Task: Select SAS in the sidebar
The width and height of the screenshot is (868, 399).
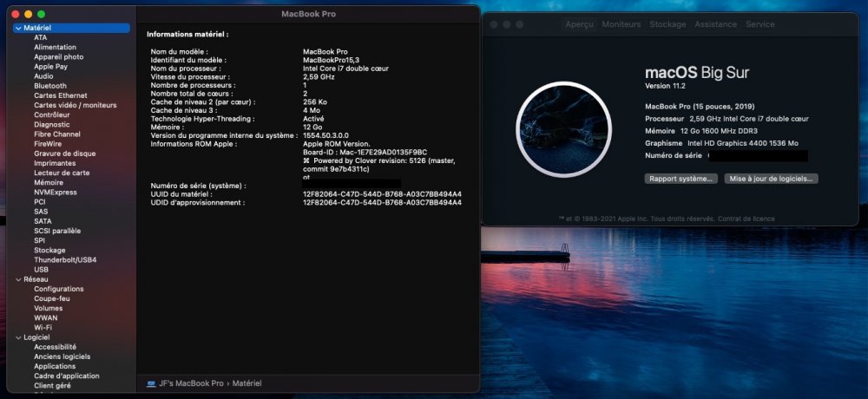Action: click(x=41, y=212)
